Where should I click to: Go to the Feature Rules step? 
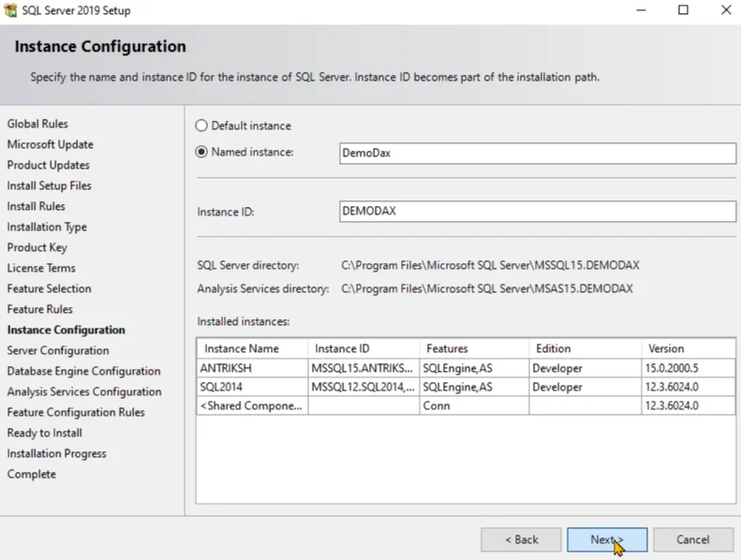tap(39, 310)
